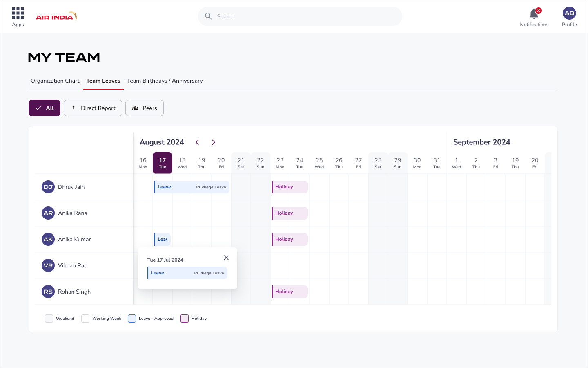Click the name Anika Rana
This screenshot has height=368, width=588.
[73, 213]
